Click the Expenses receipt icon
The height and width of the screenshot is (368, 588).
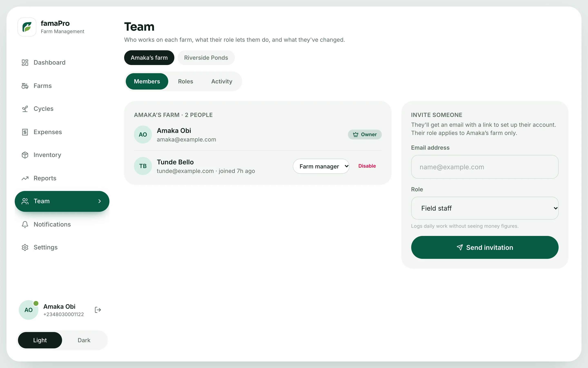click(x=25, y=132)
